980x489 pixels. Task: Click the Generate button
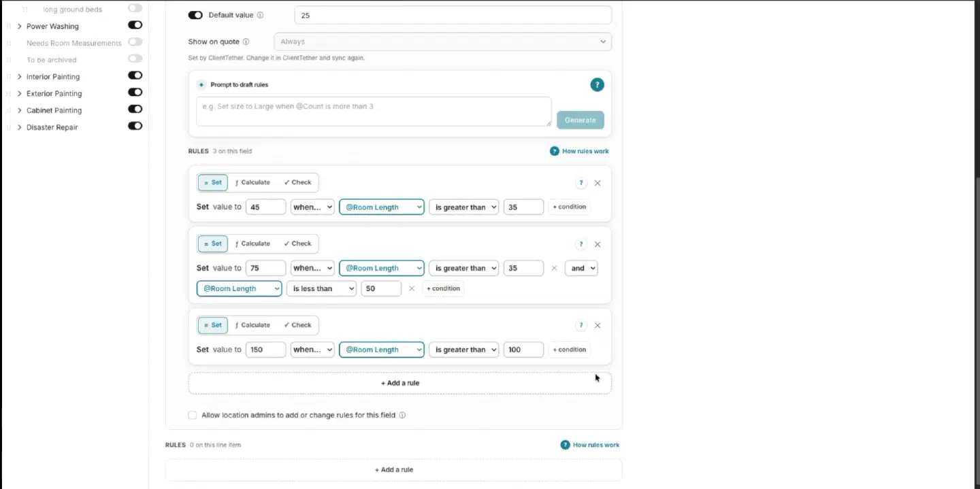coord(580,120)
